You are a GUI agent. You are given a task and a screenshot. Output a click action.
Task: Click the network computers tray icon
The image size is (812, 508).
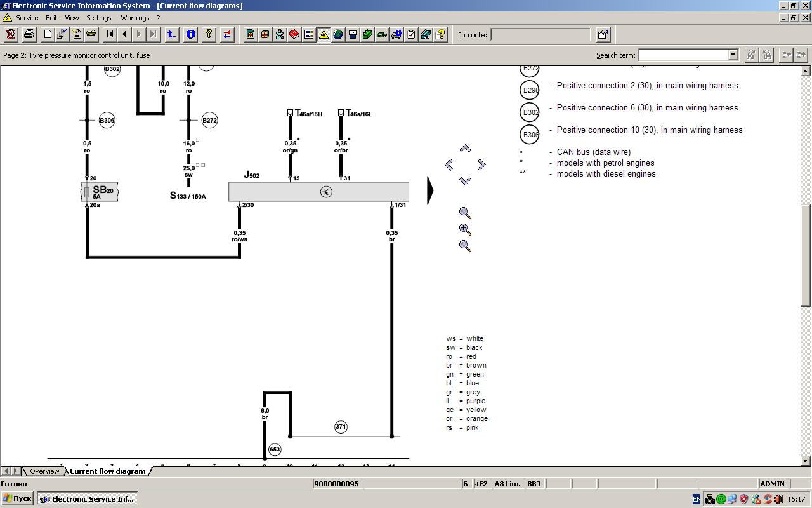click(x=732, y=500)
